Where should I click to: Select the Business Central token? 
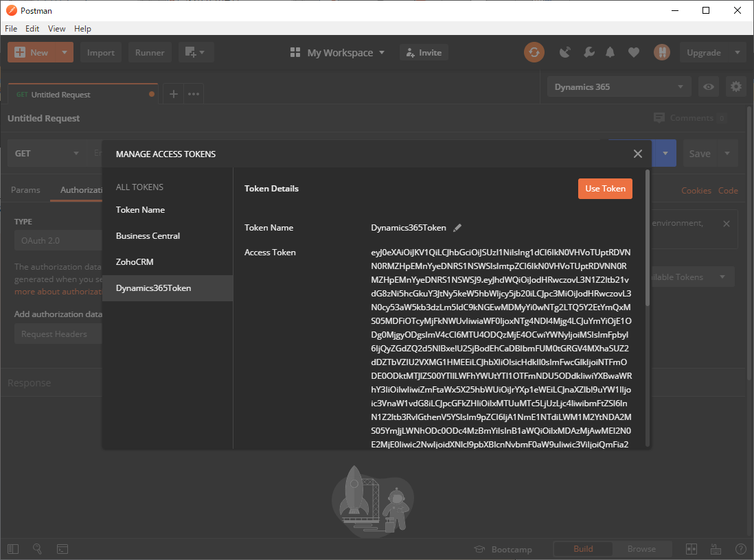(168, 236)
